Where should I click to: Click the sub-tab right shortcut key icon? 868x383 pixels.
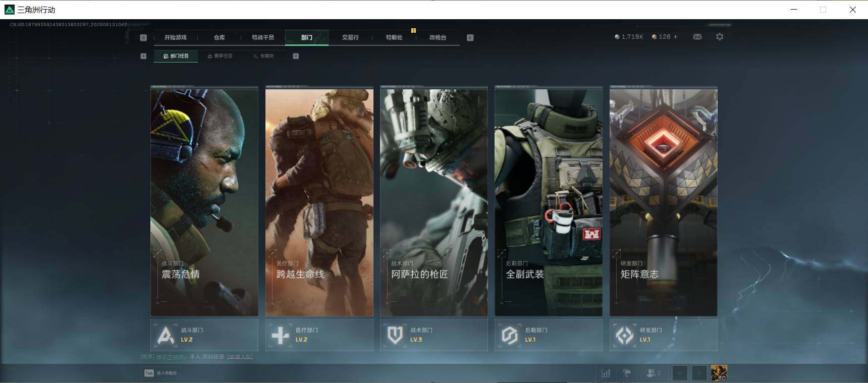click(x=296, y=56)
